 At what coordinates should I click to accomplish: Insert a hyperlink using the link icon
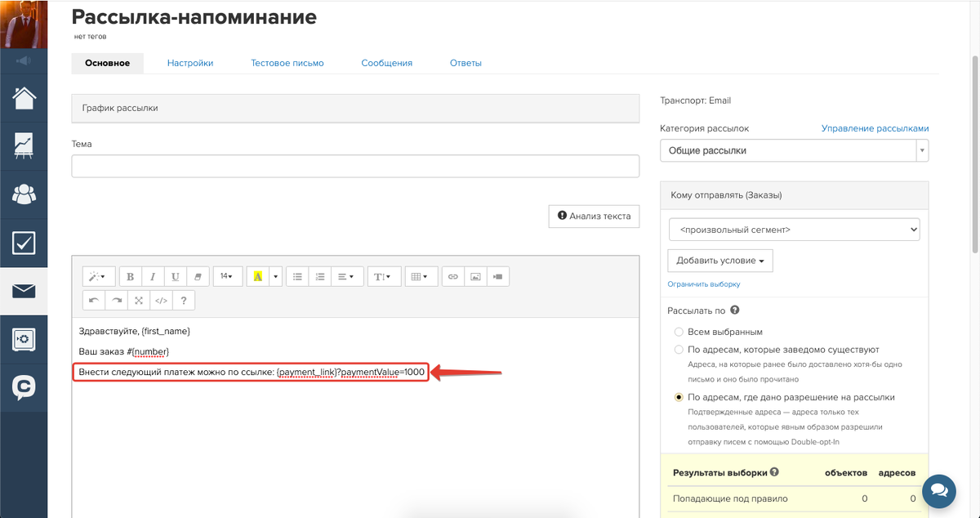pyautogui.click(x=453, y=277)
